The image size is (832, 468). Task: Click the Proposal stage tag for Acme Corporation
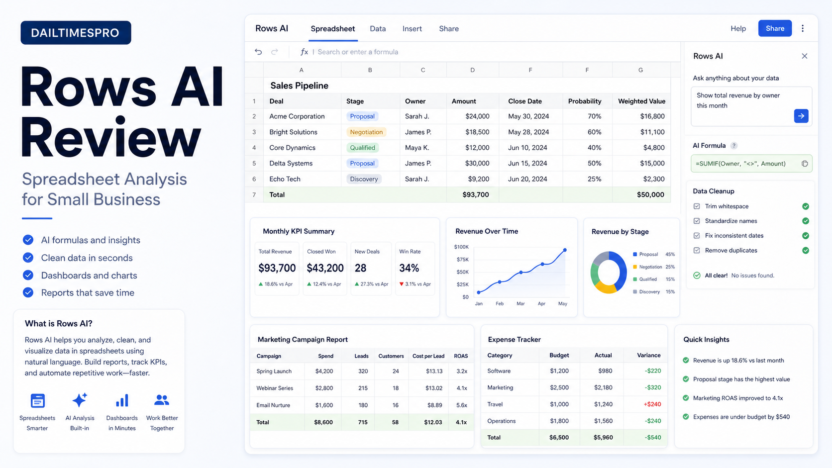(362, 116)
